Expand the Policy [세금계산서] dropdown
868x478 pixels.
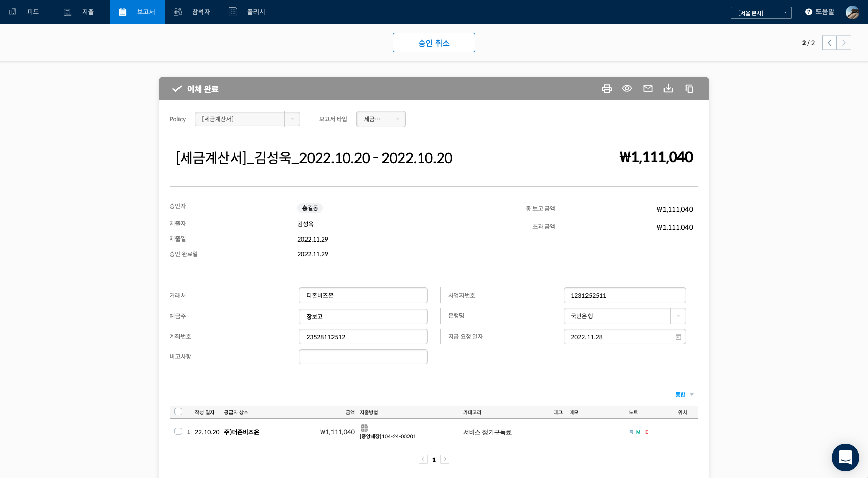pyautogui.click(x=247, y=119)
